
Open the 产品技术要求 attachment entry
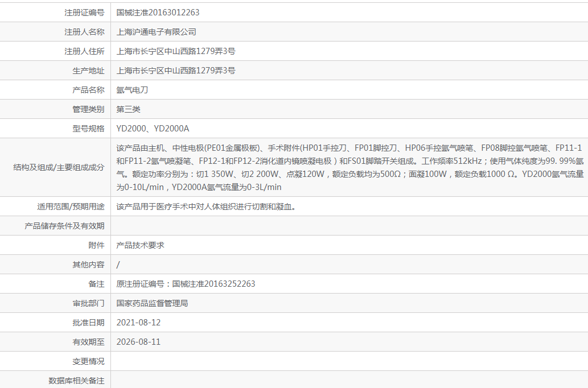pos(140,245)
